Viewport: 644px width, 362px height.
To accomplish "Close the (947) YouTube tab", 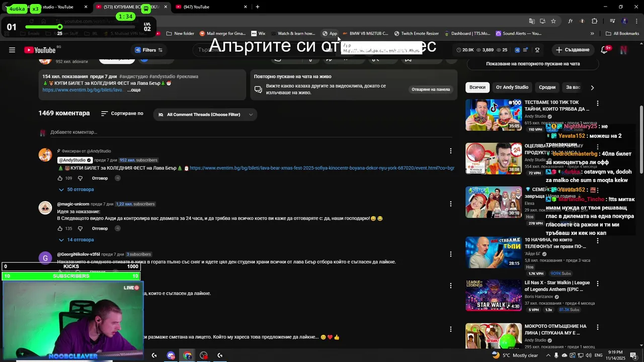I will (x=246, y=7).
